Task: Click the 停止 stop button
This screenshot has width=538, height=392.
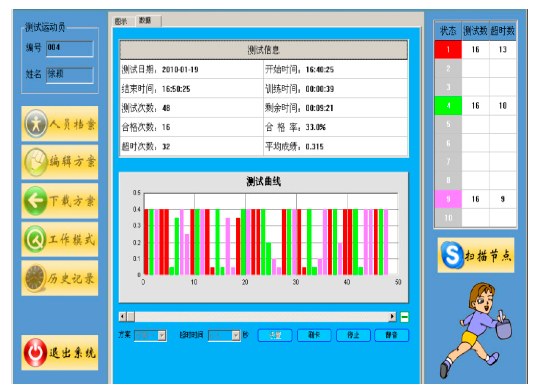Action: coord(353,335)
